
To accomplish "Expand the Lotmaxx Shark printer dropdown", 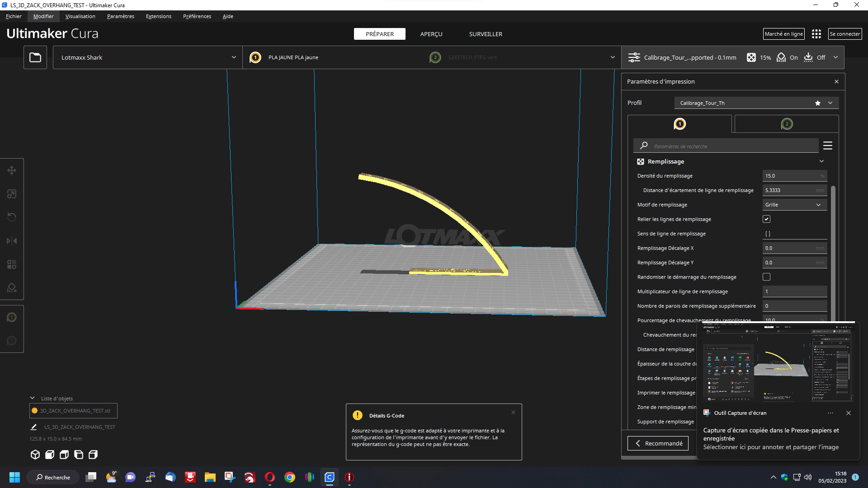I will [148, 57].
